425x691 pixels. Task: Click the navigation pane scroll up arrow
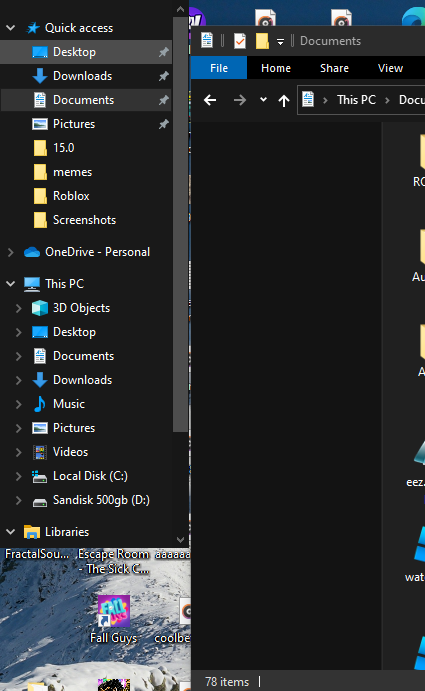pos(180,9)
